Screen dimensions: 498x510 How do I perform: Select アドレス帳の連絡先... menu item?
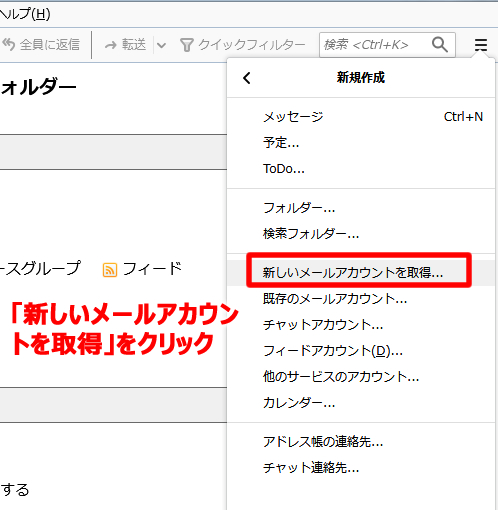(x=361, y=442)
